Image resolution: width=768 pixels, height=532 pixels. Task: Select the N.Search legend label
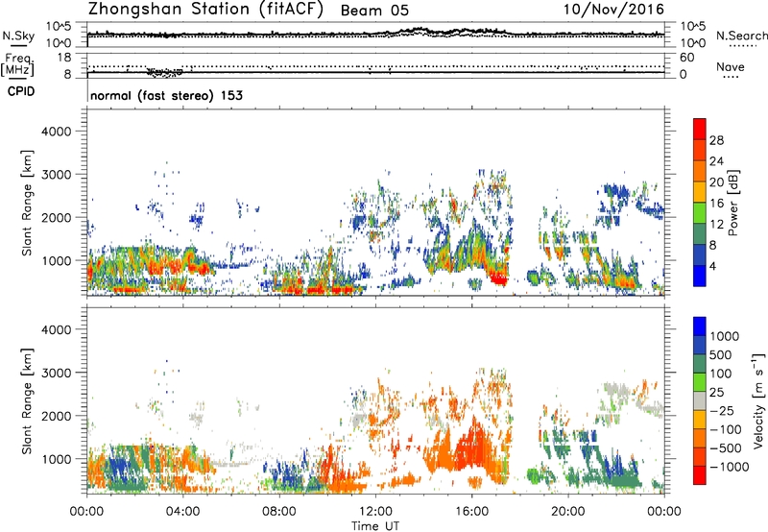(x=742, y=36)
